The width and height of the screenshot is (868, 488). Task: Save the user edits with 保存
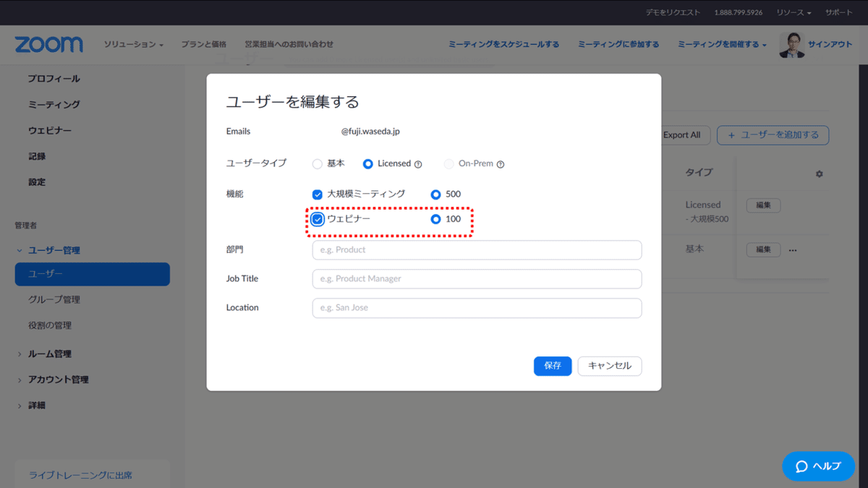[x=553, y=366]
